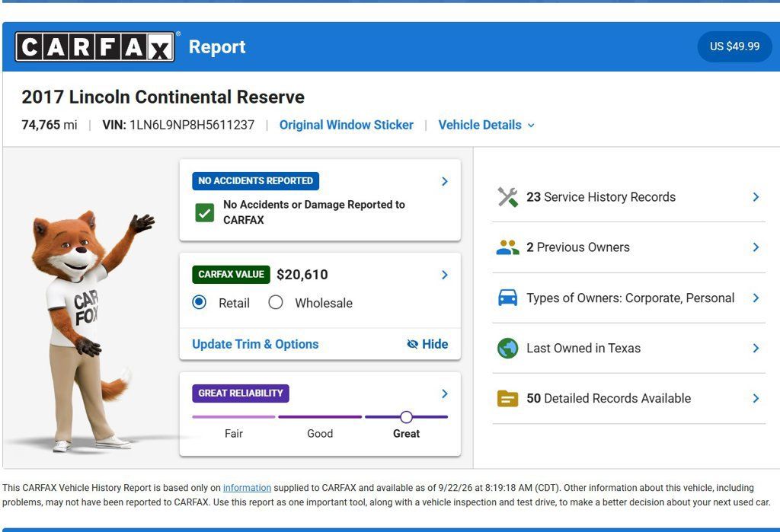Click the Hide link text
Viewport: 780px width, 532px height.
[435, 344]
